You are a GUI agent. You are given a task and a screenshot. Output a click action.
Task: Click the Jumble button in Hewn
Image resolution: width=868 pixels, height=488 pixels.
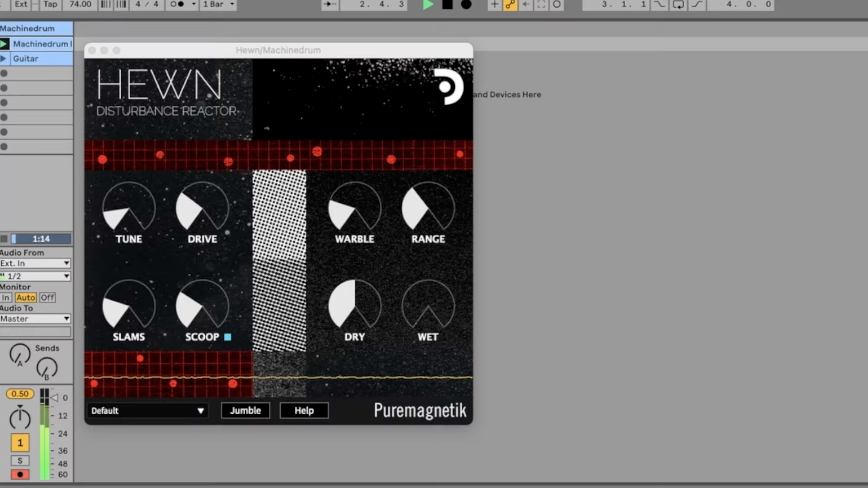pos(245,411)
